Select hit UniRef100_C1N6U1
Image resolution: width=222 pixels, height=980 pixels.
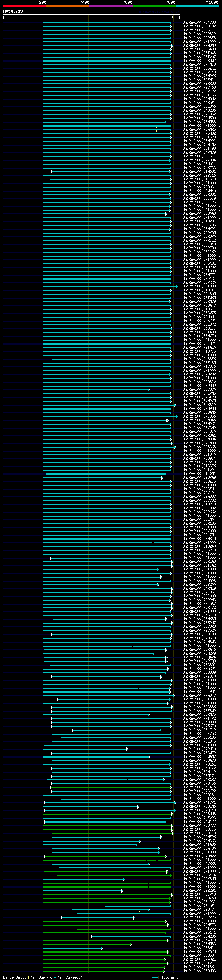(x=199, y=172)
